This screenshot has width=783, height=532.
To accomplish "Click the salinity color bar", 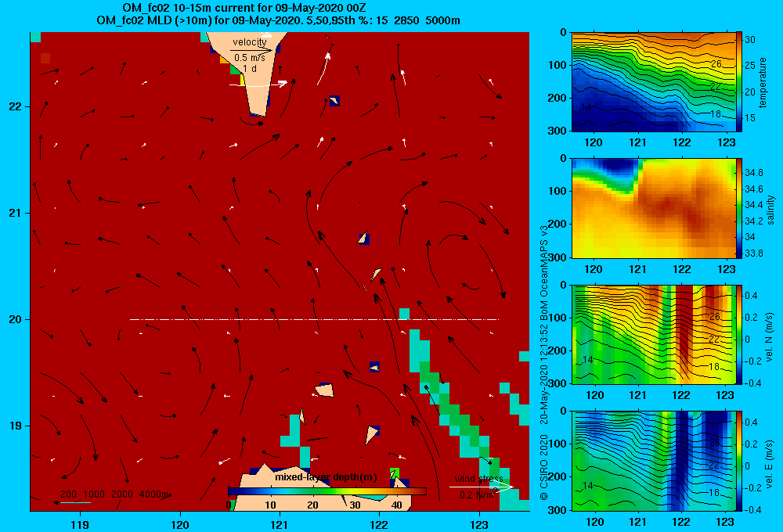I will coord(739,208).
